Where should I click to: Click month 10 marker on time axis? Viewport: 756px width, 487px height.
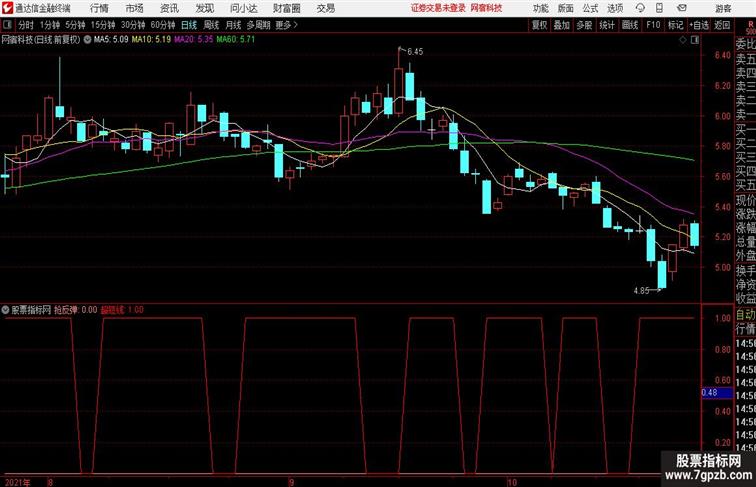click(512, 482)
